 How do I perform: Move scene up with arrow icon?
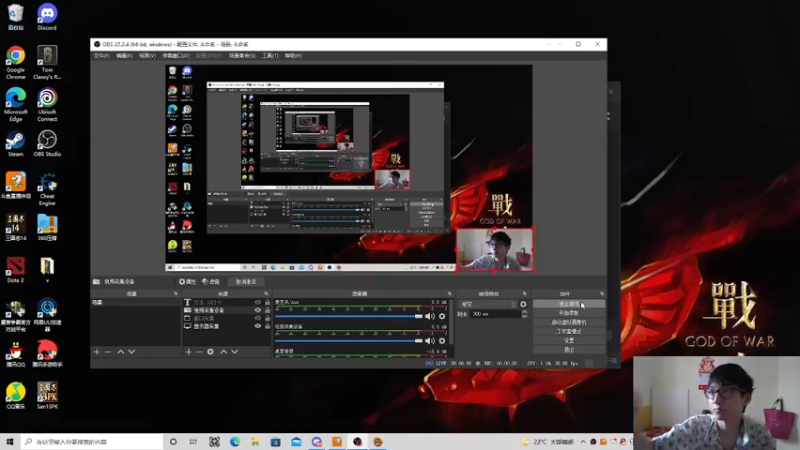coord(120,352)
